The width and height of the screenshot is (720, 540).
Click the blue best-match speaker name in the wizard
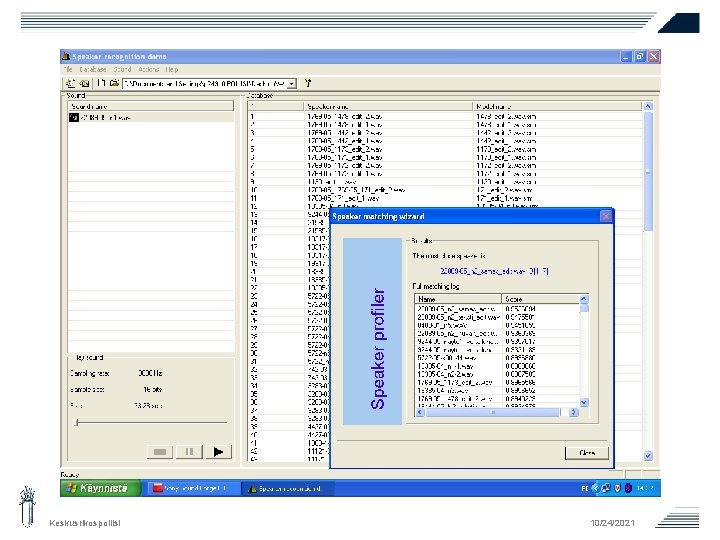point(494,271)
